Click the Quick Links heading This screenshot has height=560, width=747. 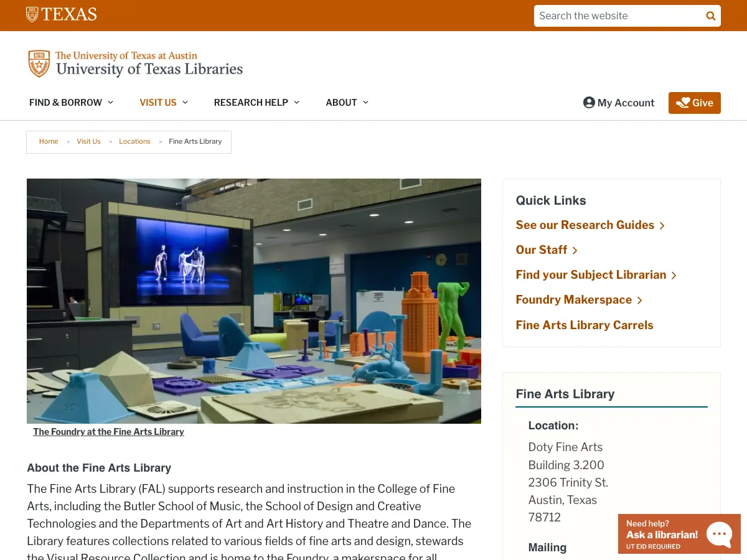pos(551,200)
